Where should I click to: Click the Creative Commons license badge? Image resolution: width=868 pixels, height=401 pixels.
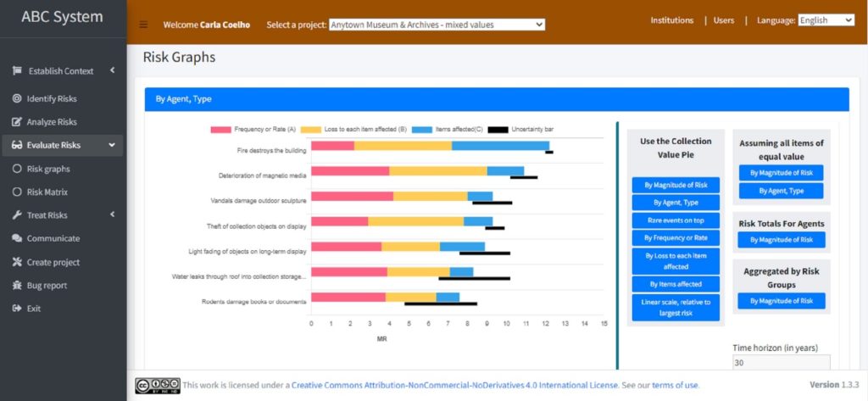click(x=157, y=386)
